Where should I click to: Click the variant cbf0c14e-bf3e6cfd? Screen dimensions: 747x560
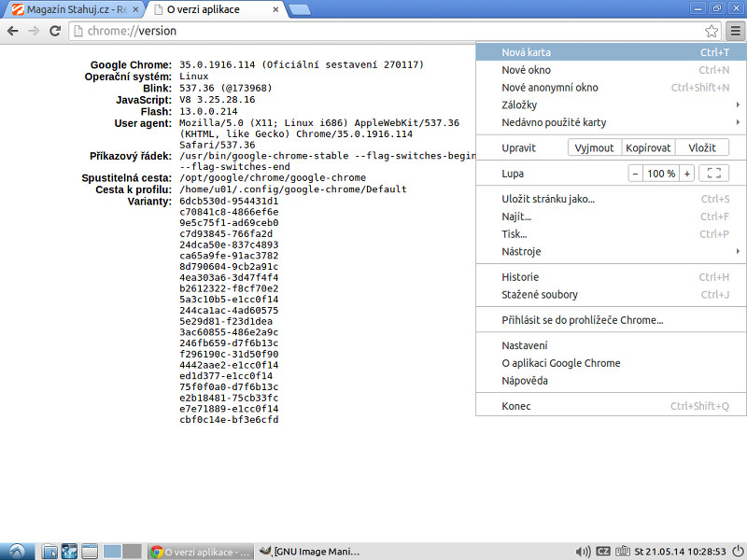(229, 419)
